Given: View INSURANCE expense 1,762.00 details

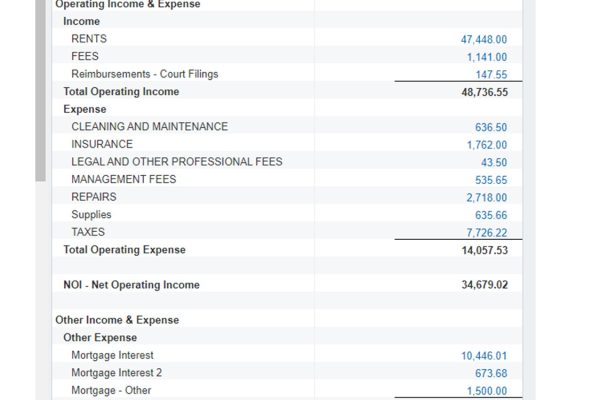Looking at the screenshot, I should 487,145.
